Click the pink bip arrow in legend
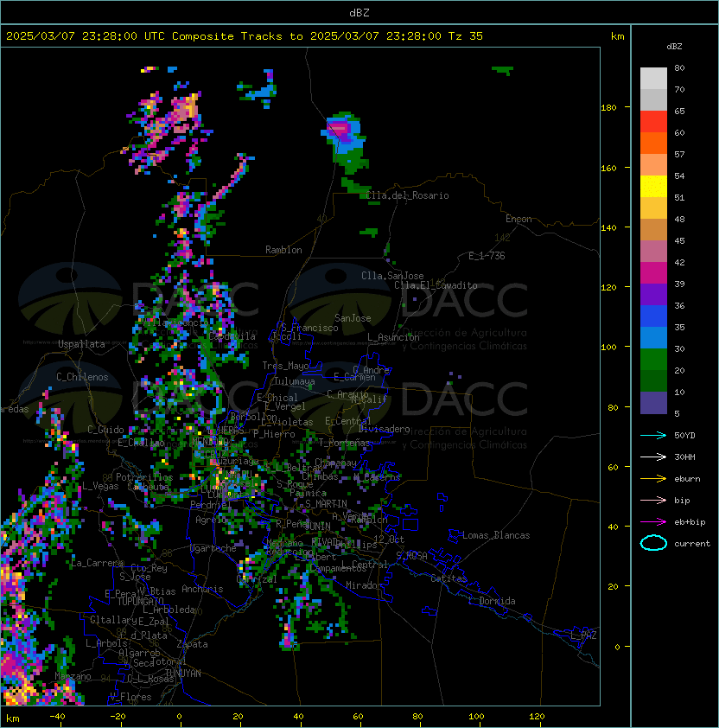 coord(653,501)
